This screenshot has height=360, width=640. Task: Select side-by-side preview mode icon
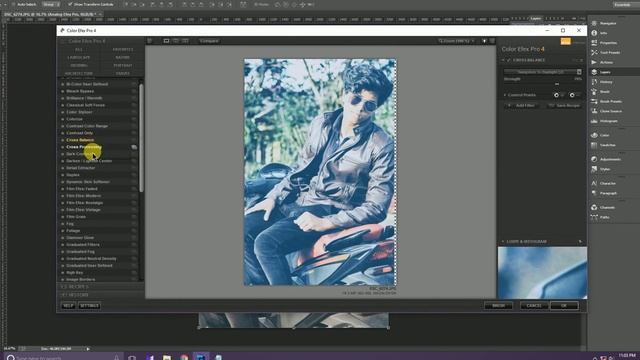coord(185,41)
